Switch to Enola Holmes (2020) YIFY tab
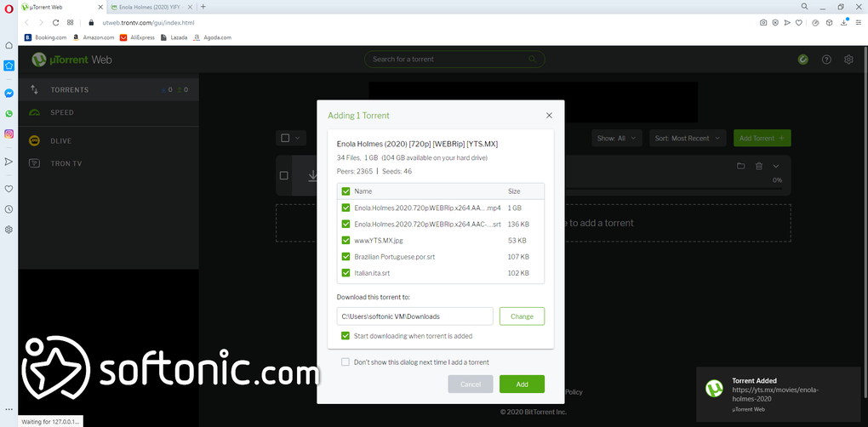 [x=151, y=7]
